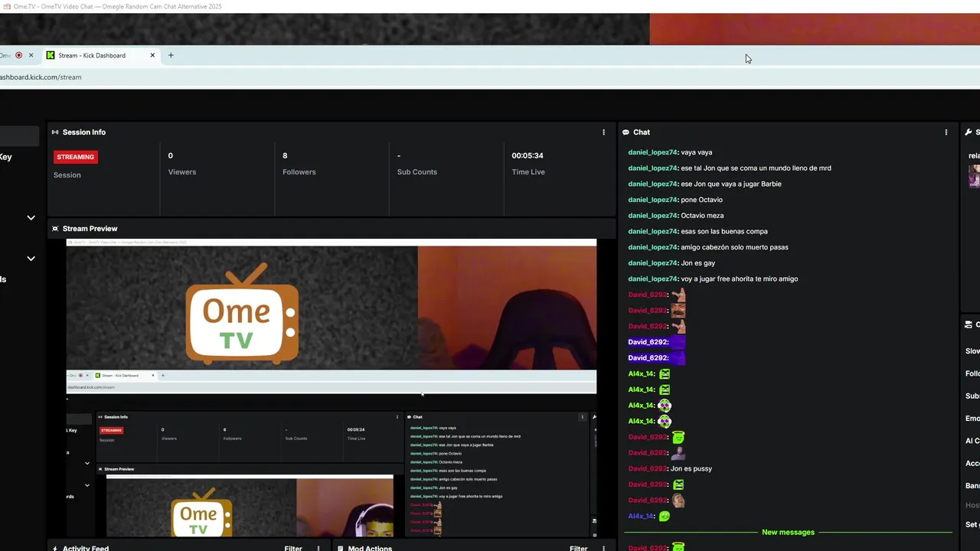
Task: Click the 'esas son las buenas compa' chat message
Action: pos(724,231)
